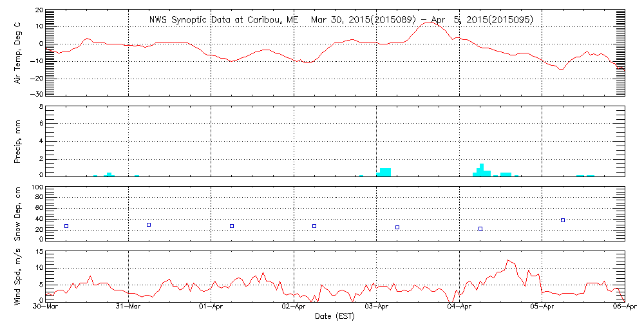Screen dimensions: 644x322
Task: Click the wind speed peak on 04-Apr
Action: tap(508, 260)
